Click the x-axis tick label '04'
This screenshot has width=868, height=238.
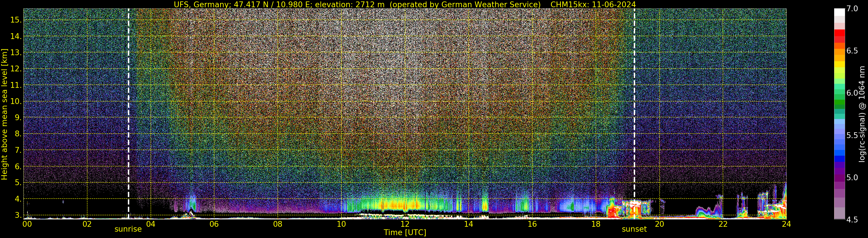click(x=151, y=224)
